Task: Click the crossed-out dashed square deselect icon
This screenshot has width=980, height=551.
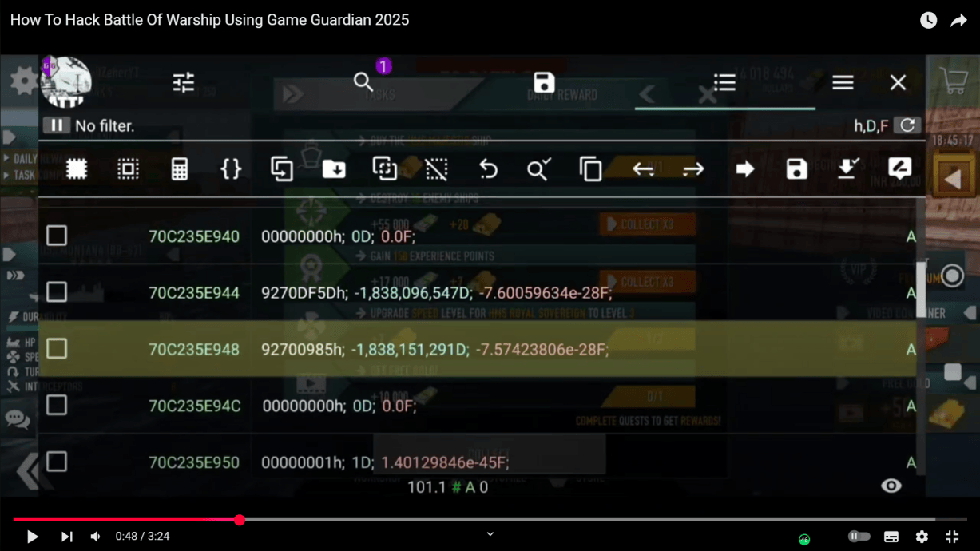Action: [436, 168]
